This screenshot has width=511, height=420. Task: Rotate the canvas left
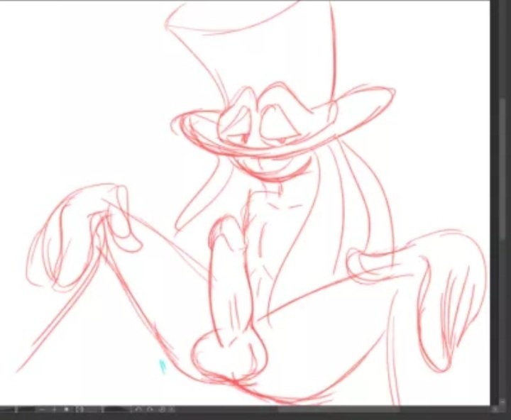coord(138,409)
